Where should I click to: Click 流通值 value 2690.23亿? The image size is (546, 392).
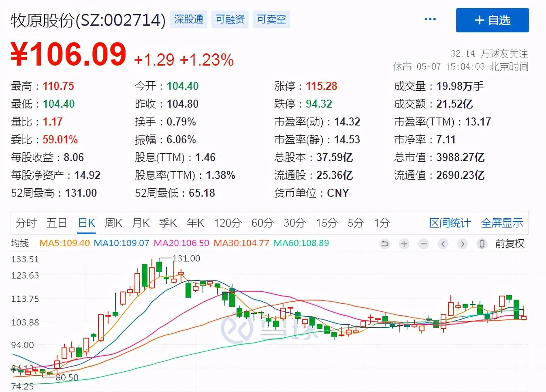tap(460, 175)
